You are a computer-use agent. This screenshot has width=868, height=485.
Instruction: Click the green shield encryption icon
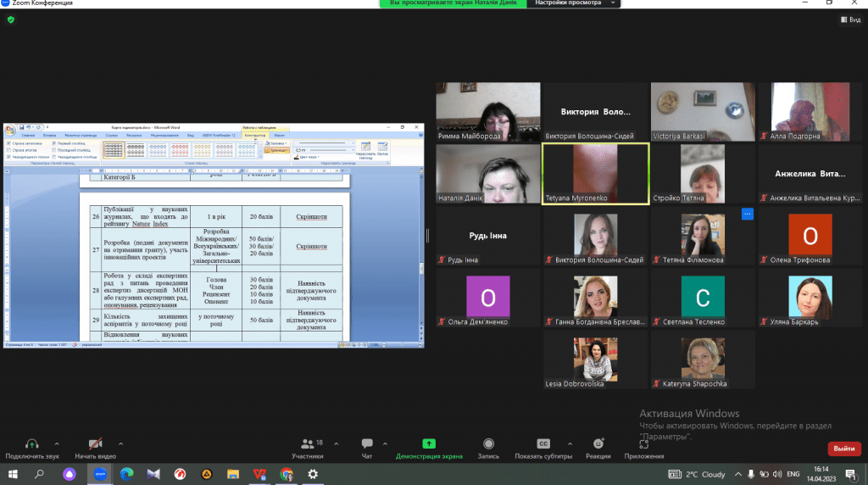coord(10,20)
